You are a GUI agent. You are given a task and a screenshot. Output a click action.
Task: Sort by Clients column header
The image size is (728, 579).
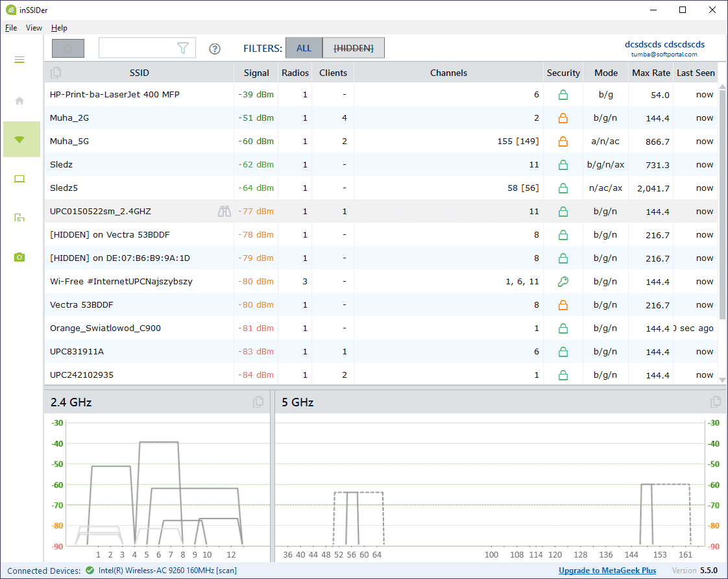click(333, 73)
